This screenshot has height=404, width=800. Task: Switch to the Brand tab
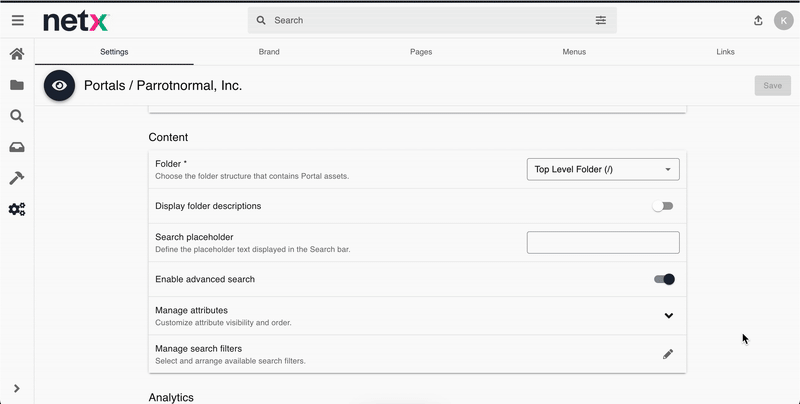[x=269, y=52]
